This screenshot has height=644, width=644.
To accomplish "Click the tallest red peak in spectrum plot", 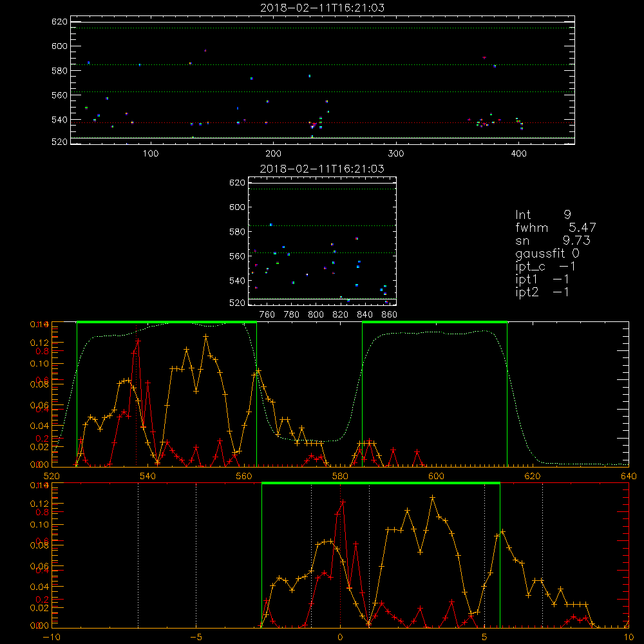I will (138, 341).
